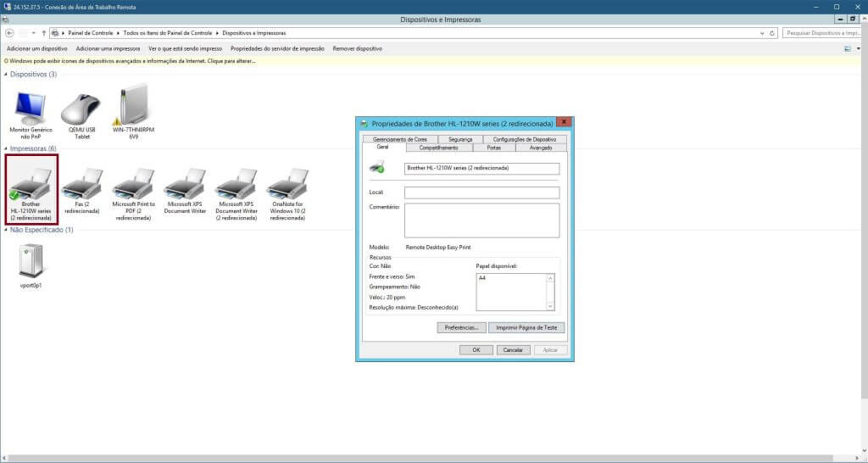Expand the Todos os Itens breadcrumb arrow
Image resolution: width=868 pixels, height=463 pixels.
217,33
